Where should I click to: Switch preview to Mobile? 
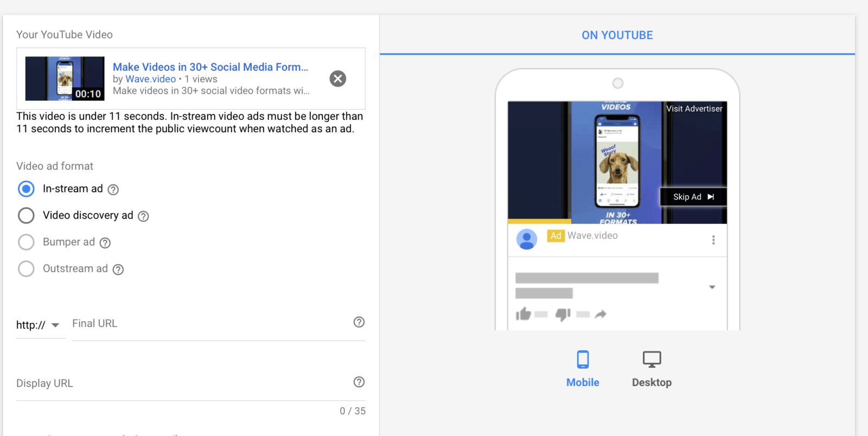(583, 369)
